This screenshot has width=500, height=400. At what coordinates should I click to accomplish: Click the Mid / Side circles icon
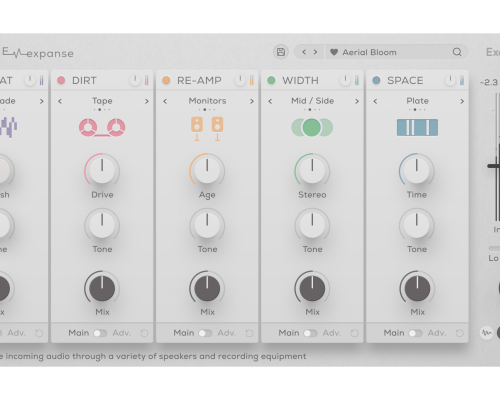(312, 128)
